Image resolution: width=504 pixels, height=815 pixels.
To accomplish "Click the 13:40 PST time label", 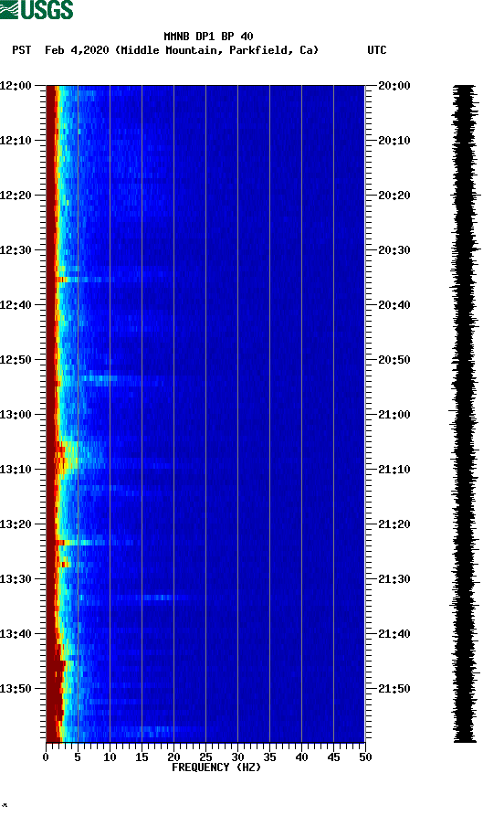I will click(16, 634).
